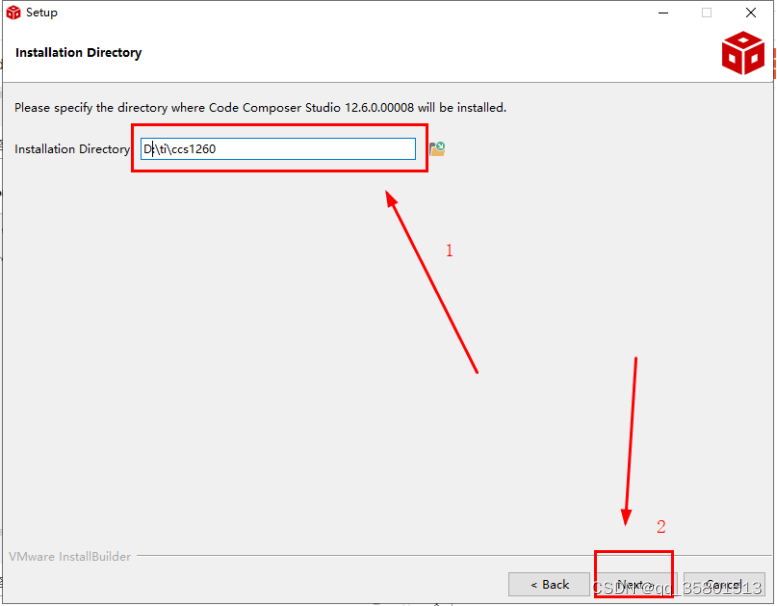Close the Setup window
This screenshot has width=777, height=606.
(x=751, y=13)
